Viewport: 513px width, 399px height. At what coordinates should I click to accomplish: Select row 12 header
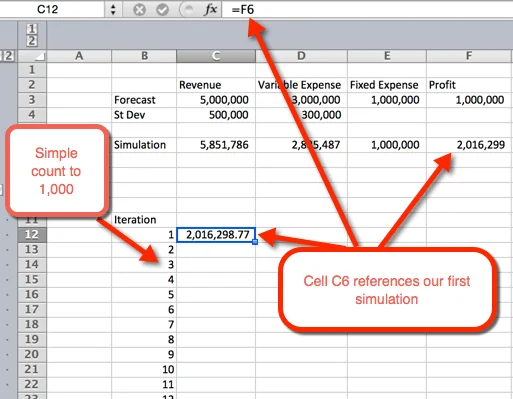(x=32, y=235)
